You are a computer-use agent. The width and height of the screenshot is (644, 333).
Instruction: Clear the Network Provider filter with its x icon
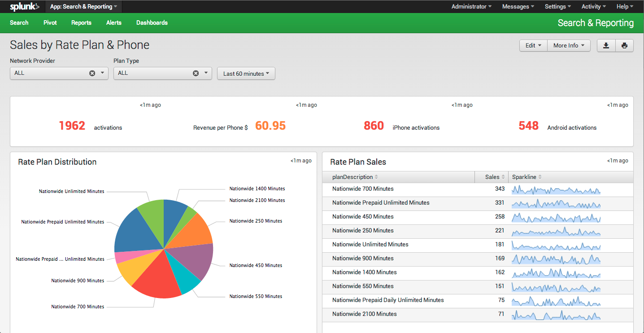pos(92,73)
